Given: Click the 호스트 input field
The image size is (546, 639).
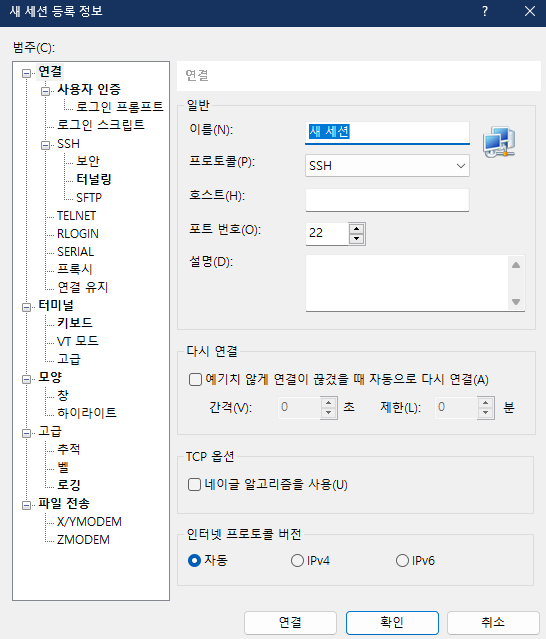Looking at the screenshot, I should pyautogui.click(x=387, y=200).
